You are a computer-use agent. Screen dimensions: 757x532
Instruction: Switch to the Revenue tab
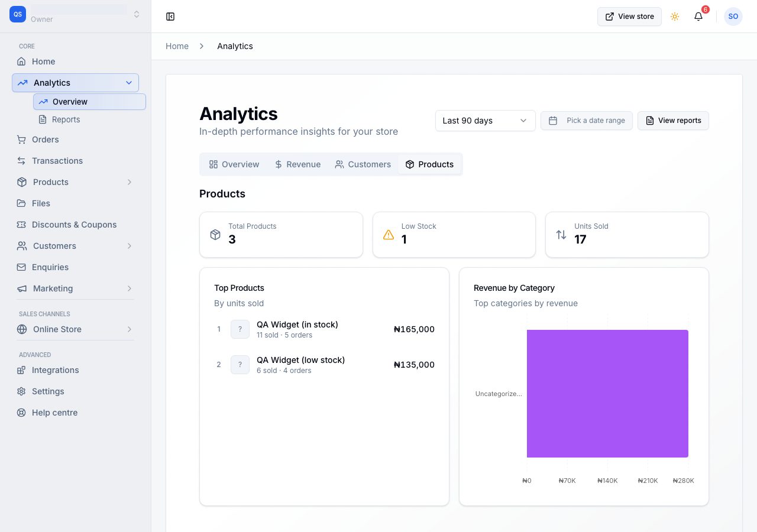coord(297,164)
